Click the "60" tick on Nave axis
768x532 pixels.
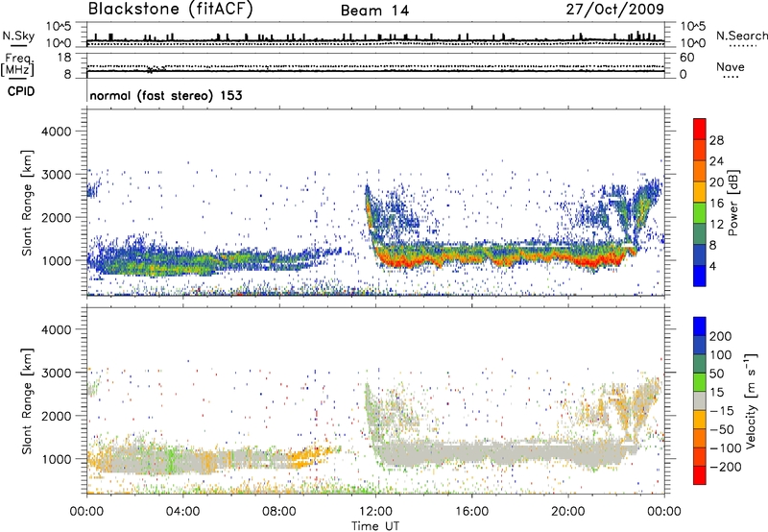coord(686,58)
